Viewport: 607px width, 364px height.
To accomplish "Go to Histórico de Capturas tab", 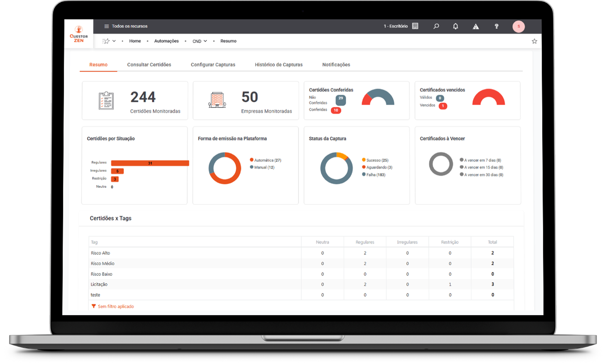I will click(278, 65).
